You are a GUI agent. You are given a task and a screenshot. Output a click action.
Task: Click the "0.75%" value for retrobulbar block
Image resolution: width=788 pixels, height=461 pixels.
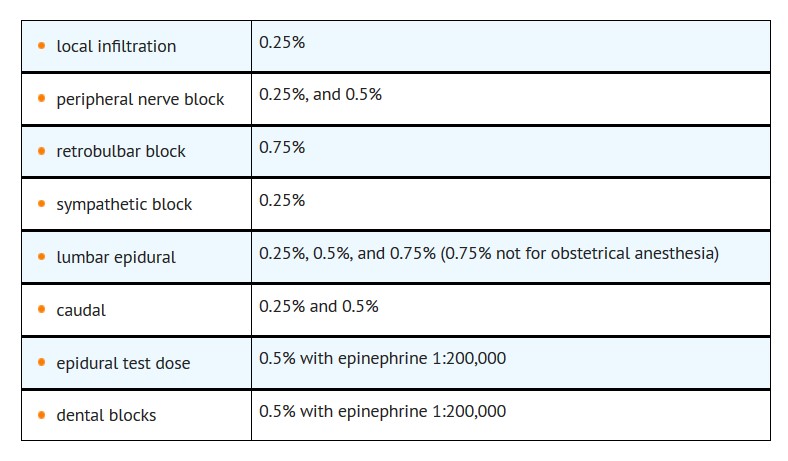pyautogui.click(x=282, y=147)
